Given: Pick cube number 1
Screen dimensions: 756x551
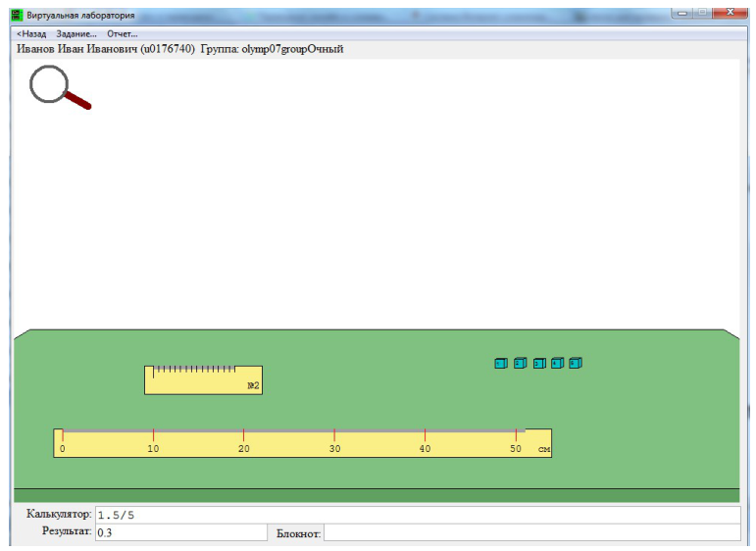Looking at the screenshot, I should coord(501,363).
